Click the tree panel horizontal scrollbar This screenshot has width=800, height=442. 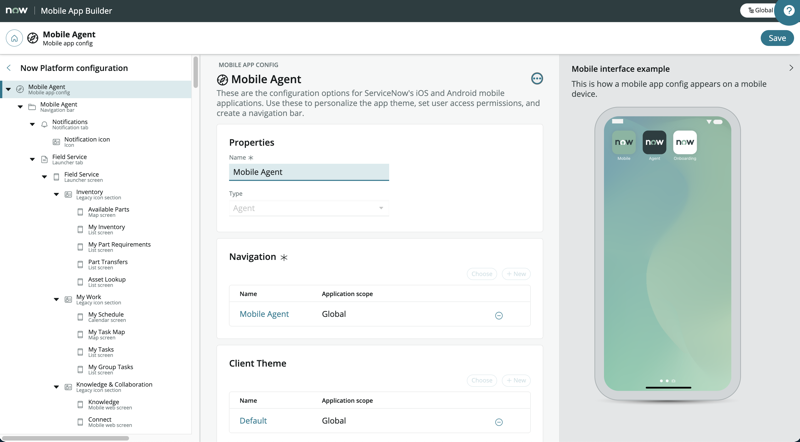pos(65,438)
